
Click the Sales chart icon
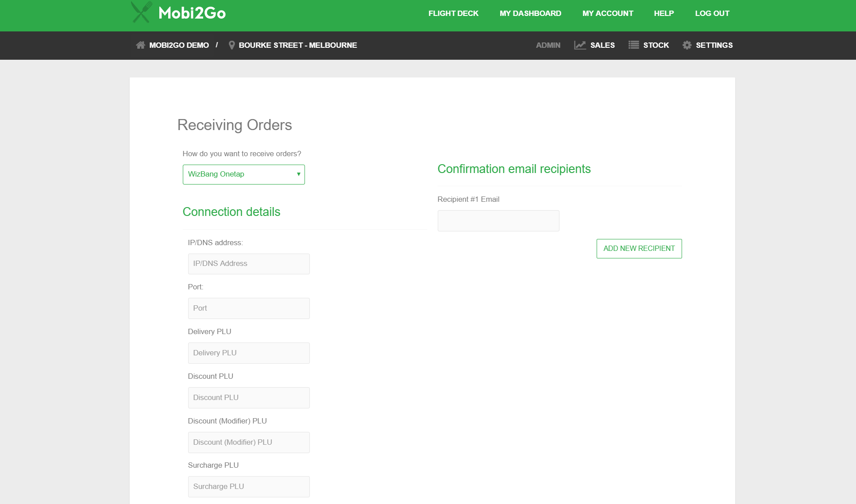tap(580, 45)
